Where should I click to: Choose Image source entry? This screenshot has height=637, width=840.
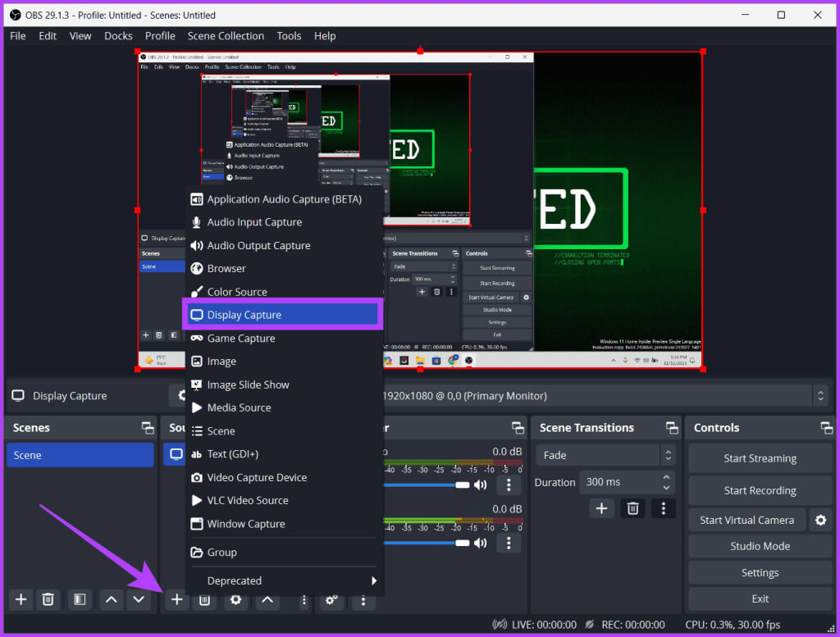tap(284, 362)
